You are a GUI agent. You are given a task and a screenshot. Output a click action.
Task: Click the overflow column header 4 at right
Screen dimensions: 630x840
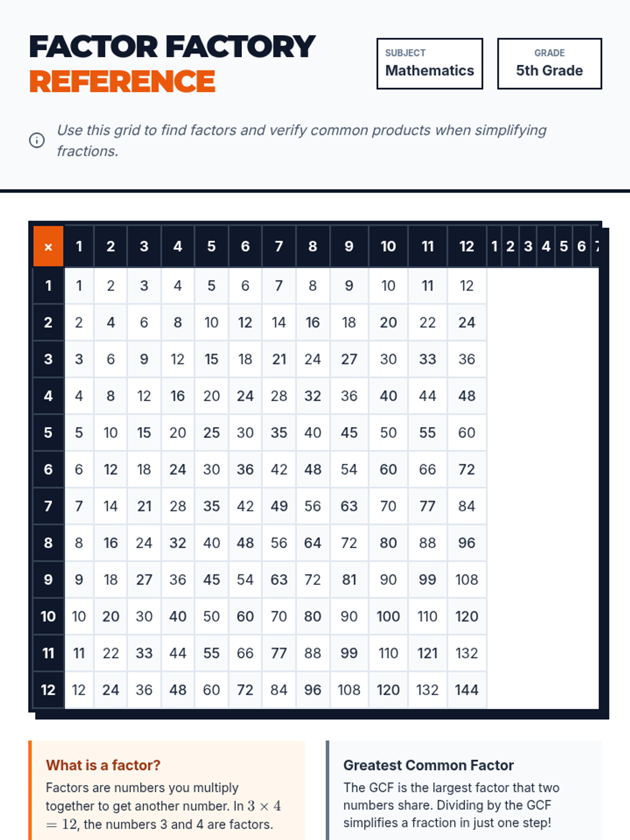click(546, 246)
